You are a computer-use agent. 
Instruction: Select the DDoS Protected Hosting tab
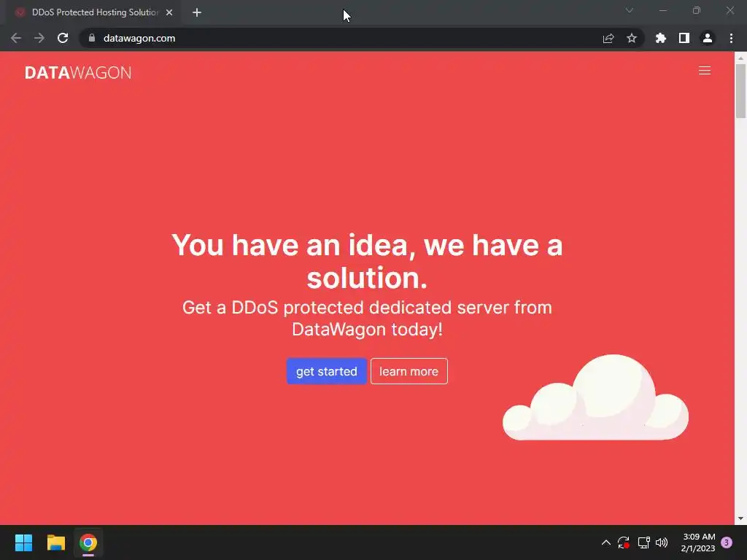(93, 12)
